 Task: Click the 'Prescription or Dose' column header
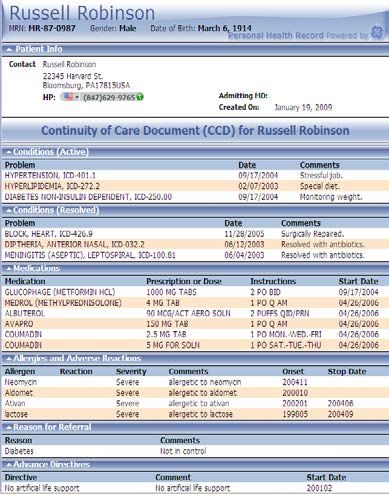pos(184,281)
